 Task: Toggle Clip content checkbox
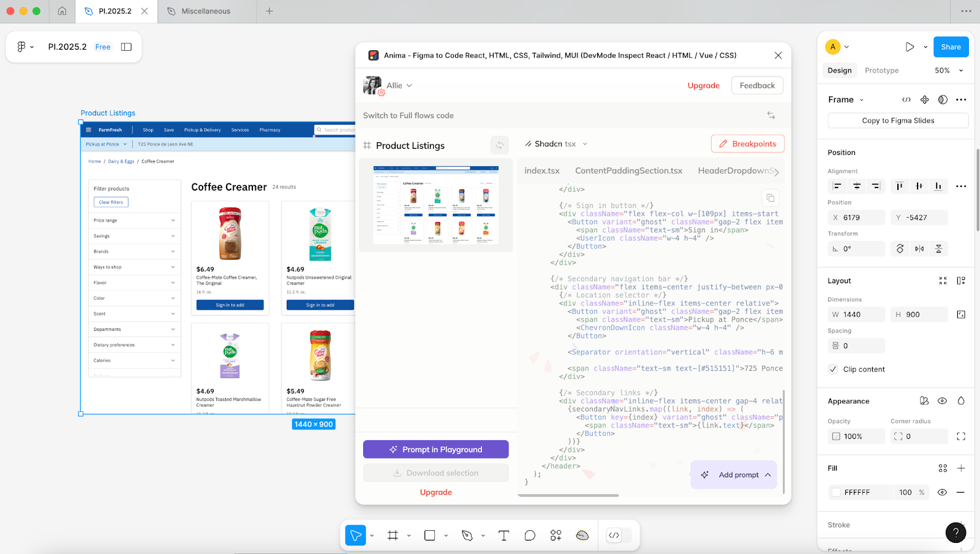pyautogui.click(x=833, y=369)
